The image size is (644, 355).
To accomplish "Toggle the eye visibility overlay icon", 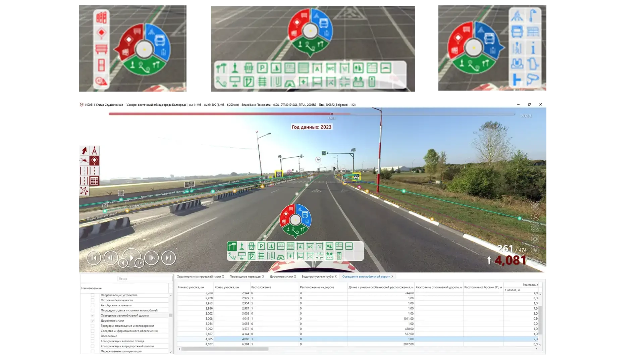I will point(535,239).
